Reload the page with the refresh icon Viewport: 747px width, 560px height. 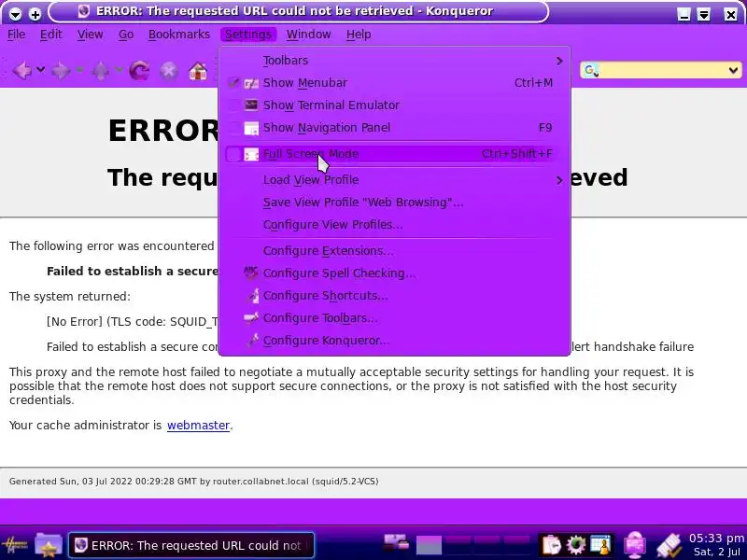139,71
